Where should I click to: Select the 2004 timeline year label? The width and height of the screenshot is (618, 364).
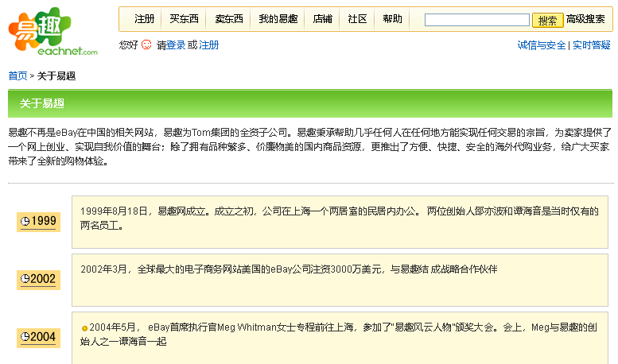(38, 338)
